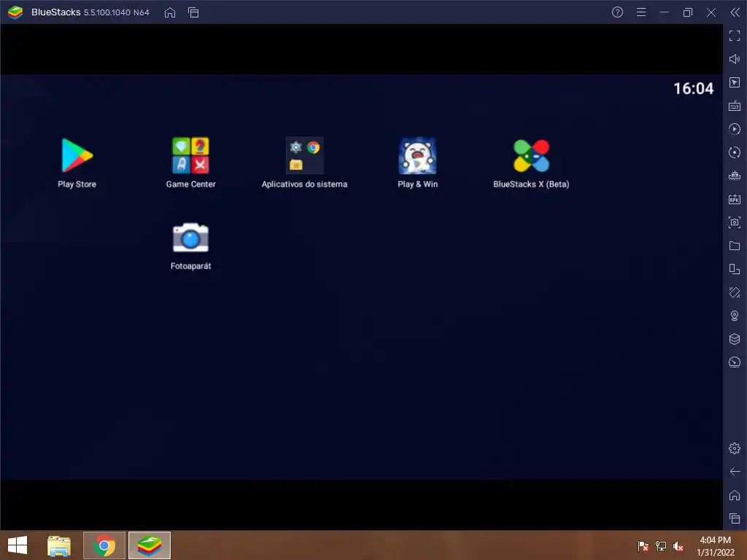The height and width of the screenshot is (560, 747).
Task: Rotate the screen with sidebar icon
Action: coord(735,269)
